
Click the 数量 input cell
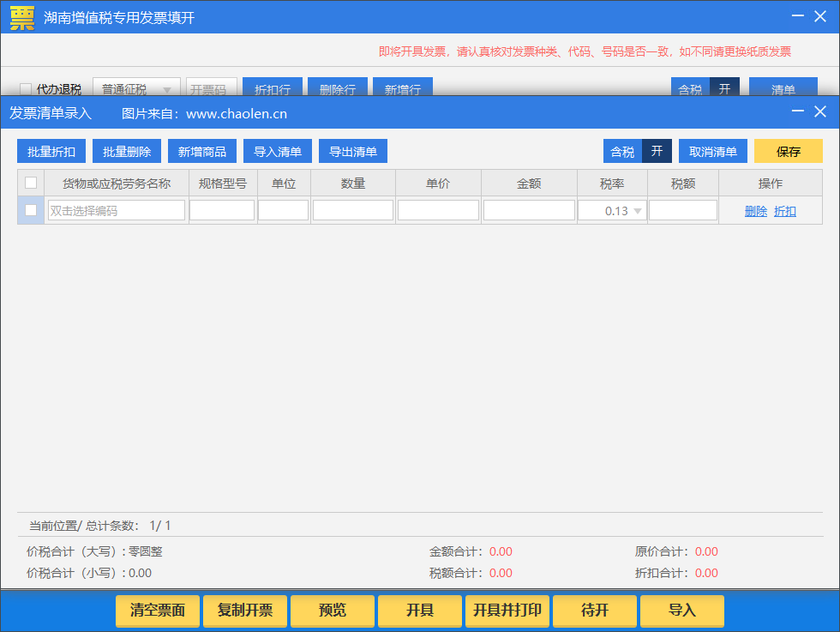point(353,210)
